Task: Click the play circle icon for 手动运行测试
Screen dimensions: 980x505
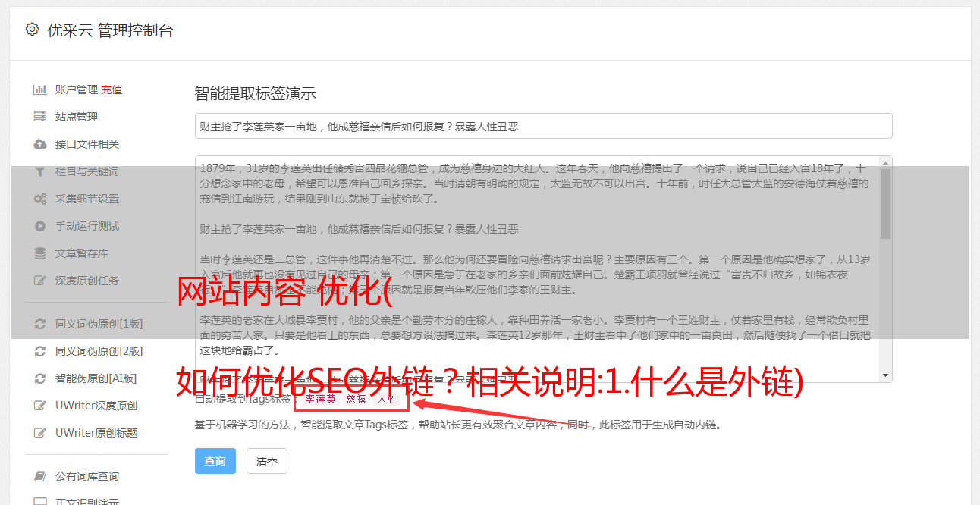Action: 40,226
